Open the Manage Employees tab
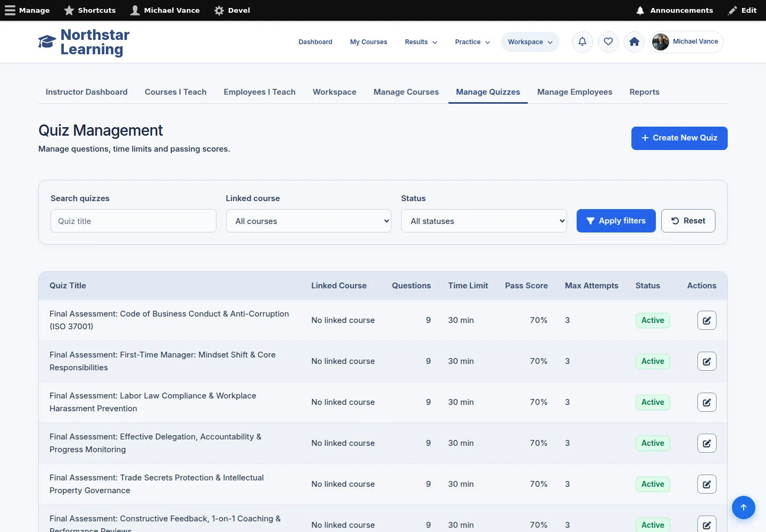 click(574, 92)
